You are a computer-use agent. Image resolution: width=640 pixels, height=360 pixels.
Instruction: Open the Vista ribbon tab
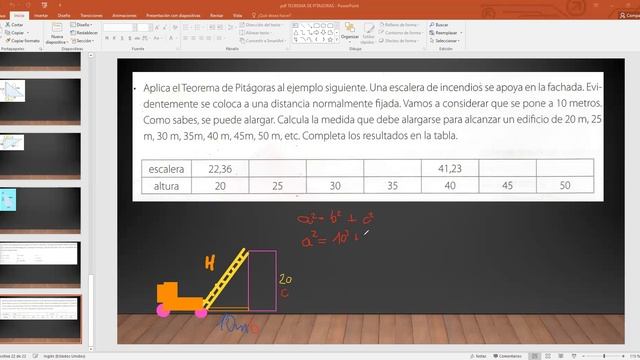(x=238, y=16)
